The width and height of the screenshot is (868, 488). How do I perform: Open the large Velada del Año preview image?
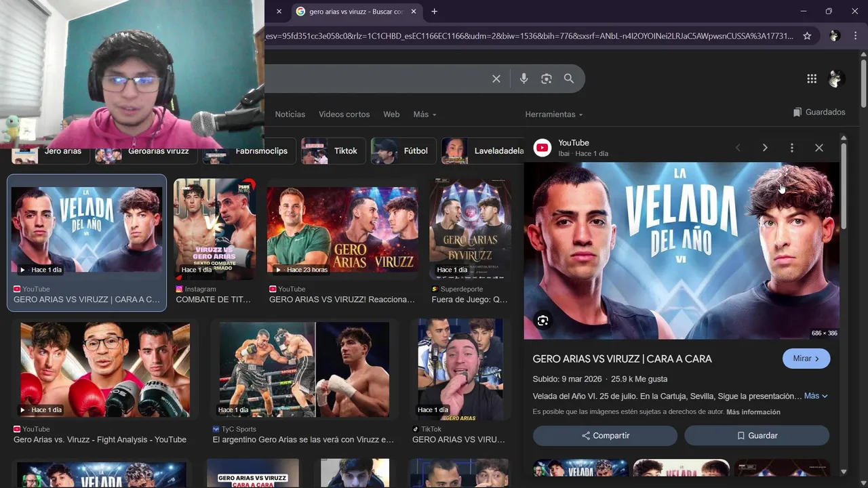(x=682, y=250)
